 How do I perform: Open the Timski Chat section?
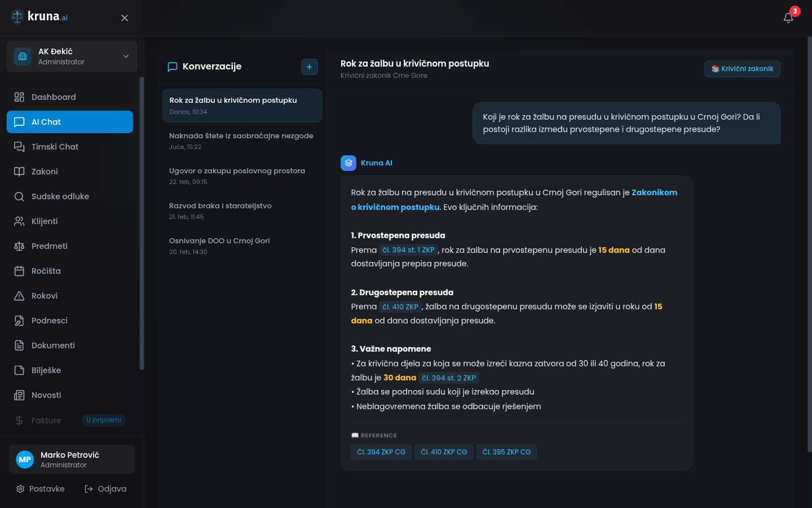(54, 147)
